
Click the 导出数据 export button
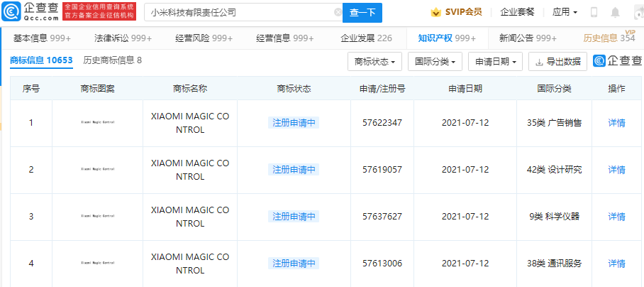click(557, 62)
